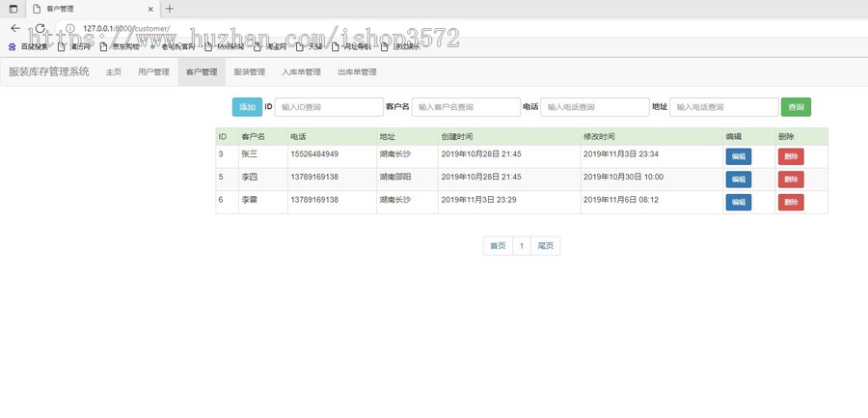The height and width of the screenshot is (418, 868).
Task: Click modified time 2019年11月6日 08:12
Action: pyautogui.click(x=621, y=200)
